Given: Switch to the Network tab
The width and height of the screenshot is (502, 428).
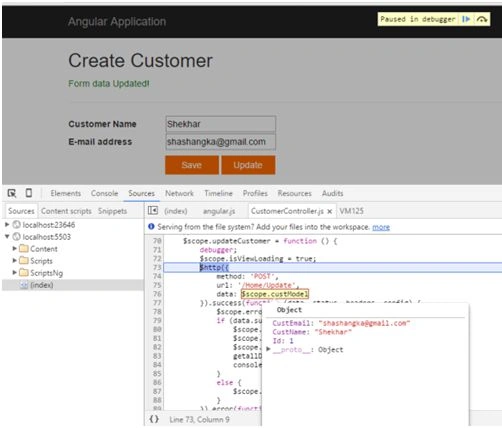Looking at the screenshot, I should pos(179,193).
